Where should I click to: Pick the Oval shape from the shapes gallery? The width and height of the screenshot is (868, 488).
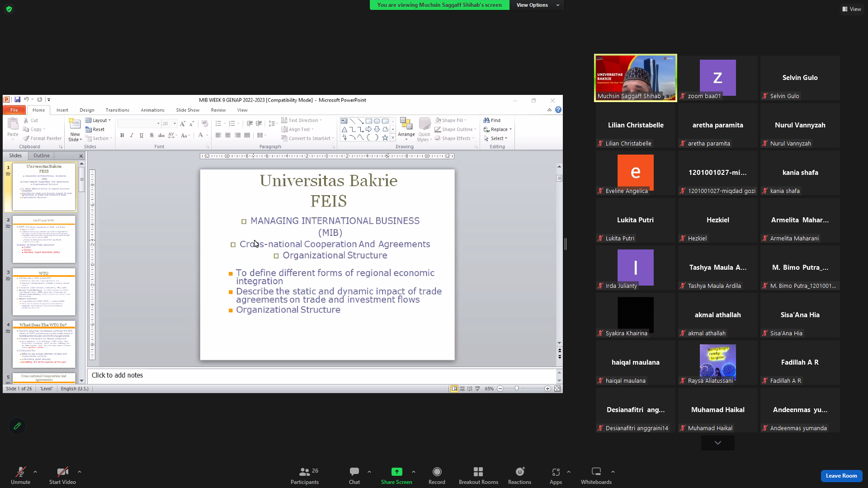coord(377,121)
